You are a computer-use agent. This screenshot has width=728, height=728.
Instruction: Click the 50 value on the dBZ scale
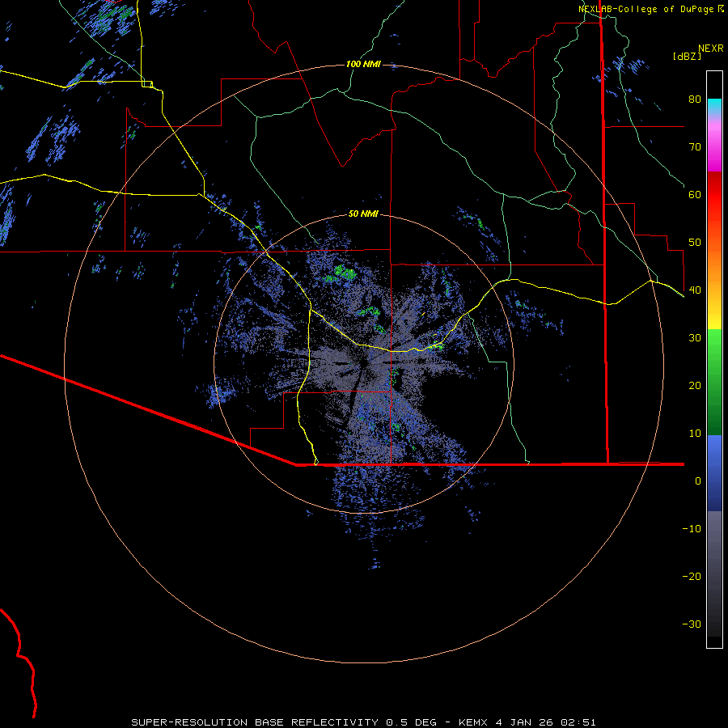(x=695, y=243)
